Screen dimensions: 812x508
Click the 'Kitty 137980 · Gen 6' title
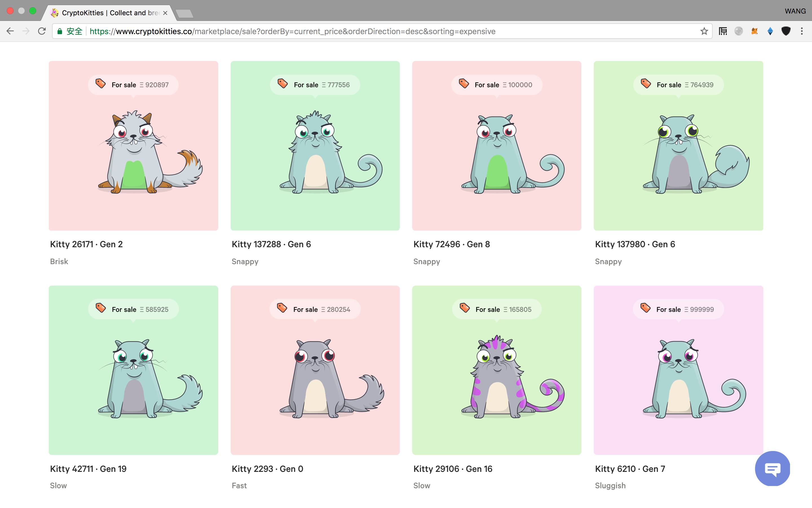[635, 244]
